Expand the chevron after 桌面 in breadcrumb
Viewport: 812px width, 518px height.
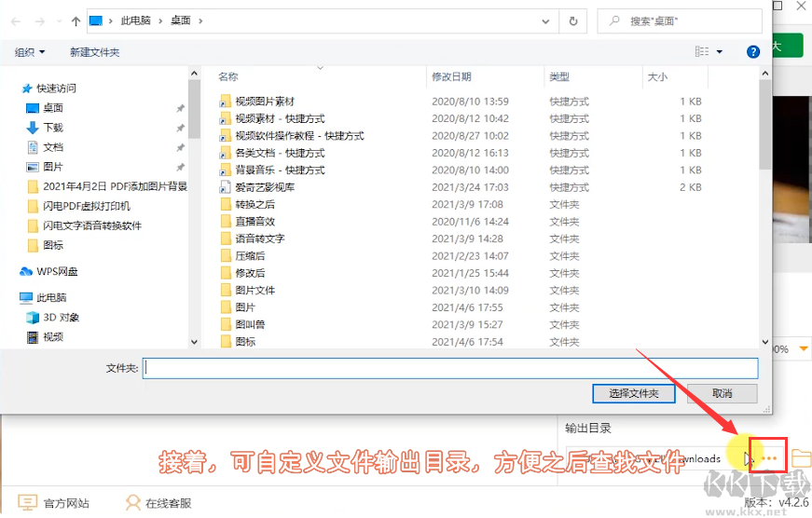[200, 21]
